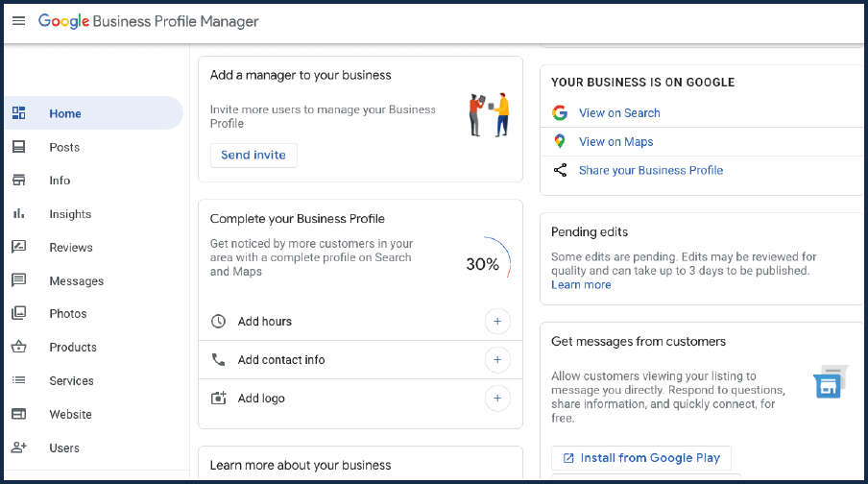Screen dimensions: 868x484
Task: Open View on Search link
Action: pos(619,113)
